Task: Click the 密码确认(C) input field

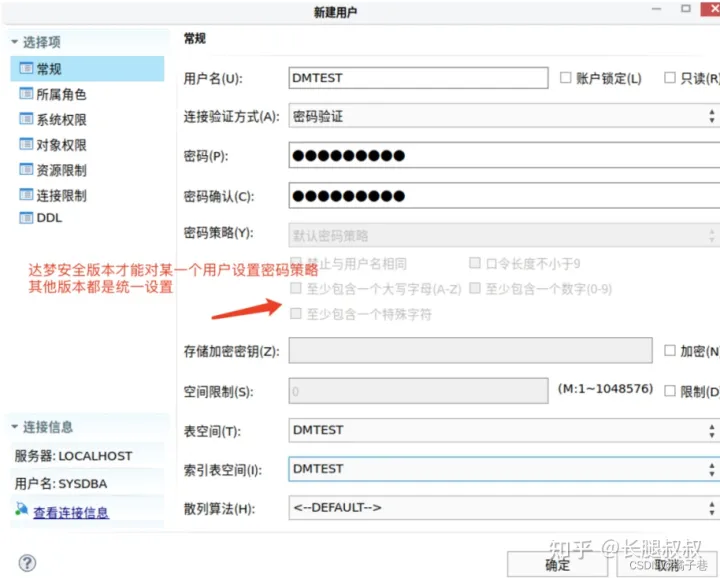Action: click(504, 196)
